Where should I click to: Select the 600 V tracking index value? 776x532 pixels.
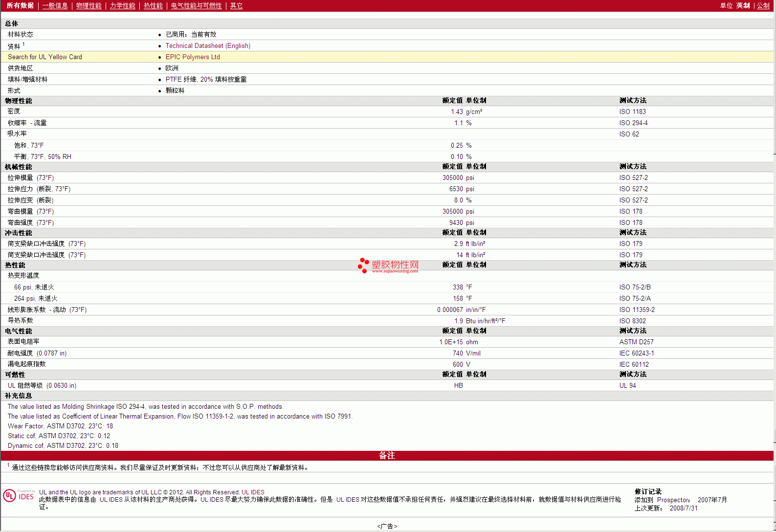[461, 365]
